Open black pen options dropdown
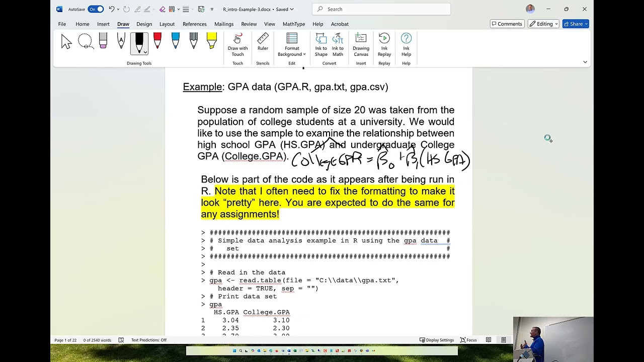Image resolution: width=644 pixels, height=362 pixels. coord(145,52)
